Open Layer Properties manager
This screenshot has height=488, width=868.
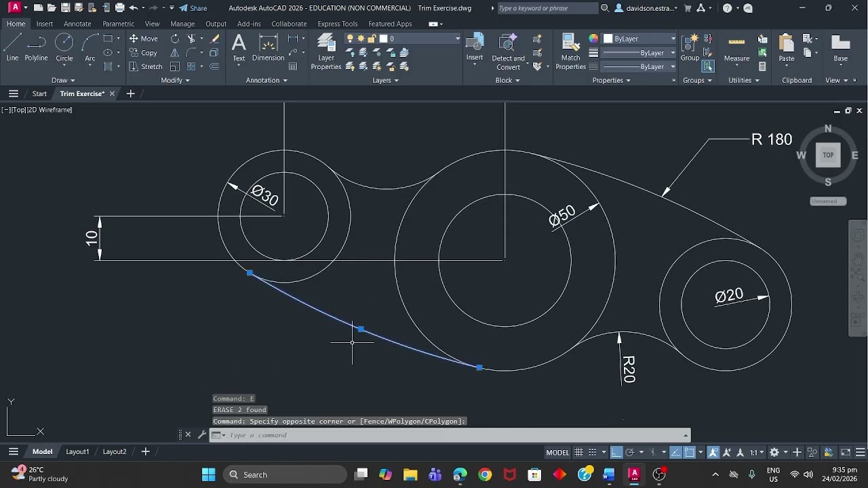point(326,52)
